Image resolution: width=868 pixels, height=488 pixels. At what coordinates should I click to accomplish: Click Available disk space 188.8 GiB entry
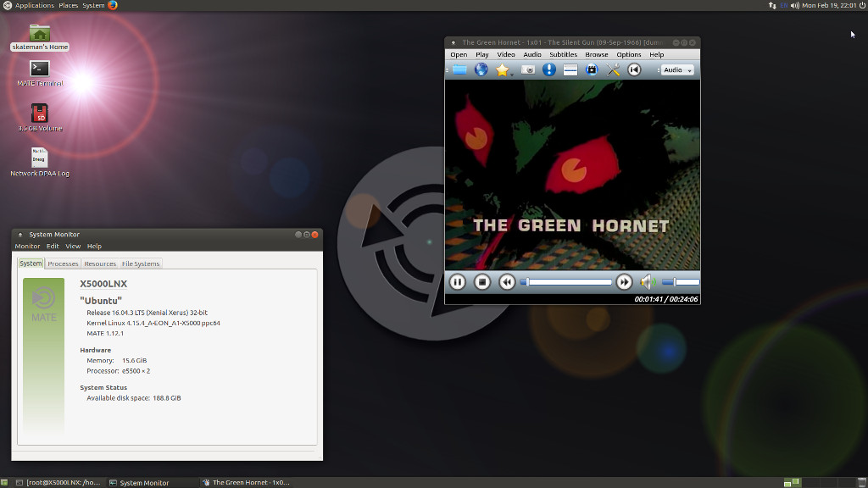133,398
